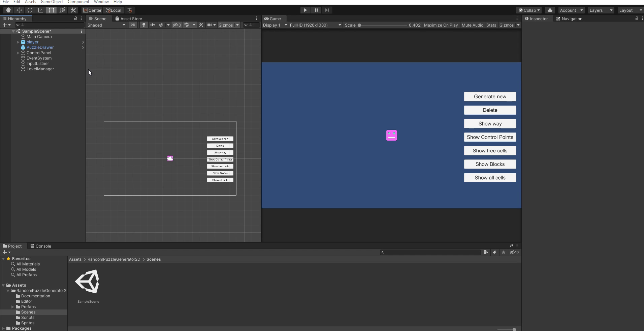This screenshot has height=331, width=644.
Task: Toggle 2D view mode
Action: (133, 25)
